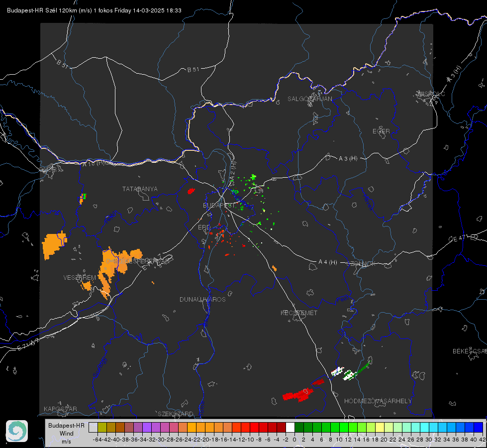This screenshot has height=448, width=487.
Task: Click the 'A 4 (H)' road label
Action: [x=328, y=262]
